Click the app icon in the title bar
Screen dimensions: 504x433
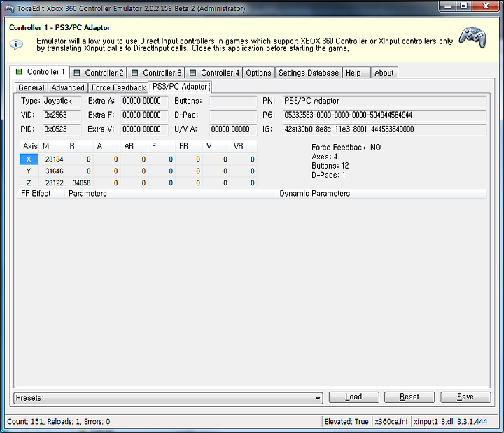(x=9, y=8)
